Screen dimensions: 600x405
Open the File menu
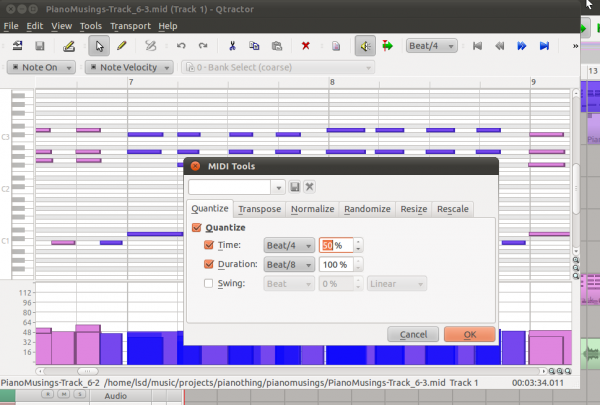11,26
